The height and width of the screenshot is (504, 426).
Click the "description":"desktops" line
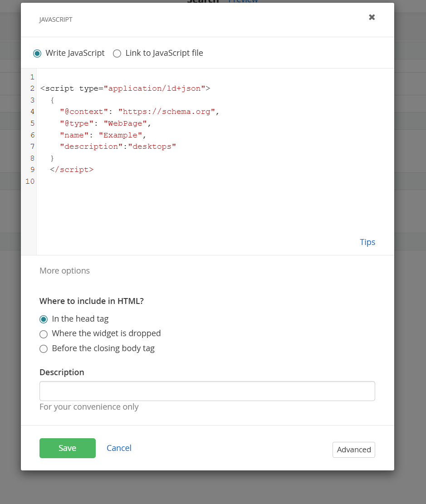(118, 147)
